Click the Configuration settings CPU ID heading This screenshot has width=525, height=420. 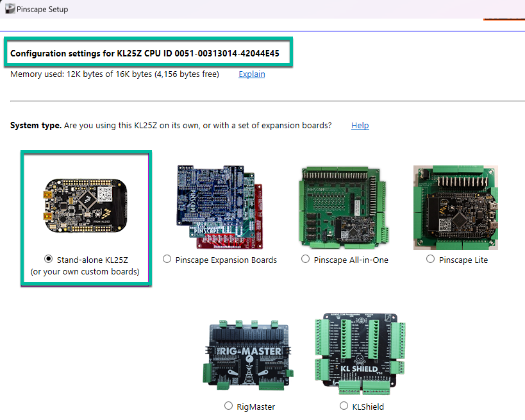point(145,53)
